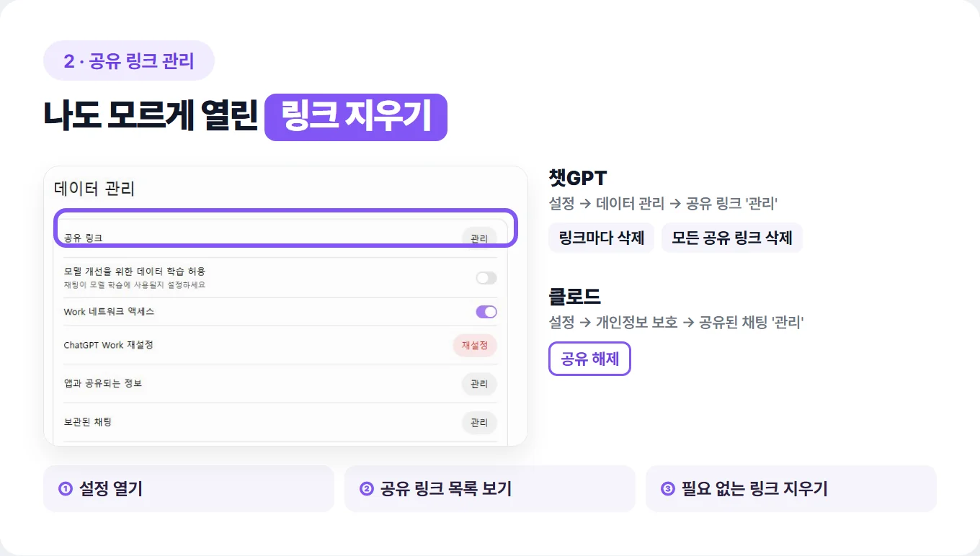Select the 설정 열기 step card
This screenshot has height=556, width=980.
[189, 488]
